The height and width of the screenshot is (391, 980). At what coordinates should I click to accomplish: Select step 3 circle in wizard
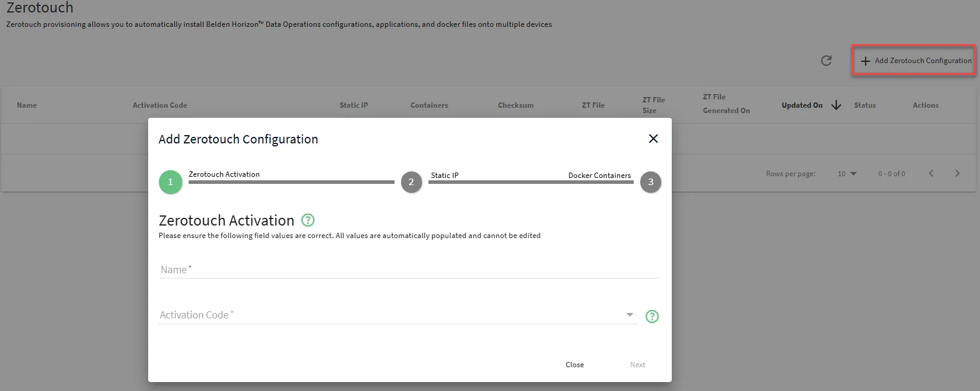click(651, 182)
